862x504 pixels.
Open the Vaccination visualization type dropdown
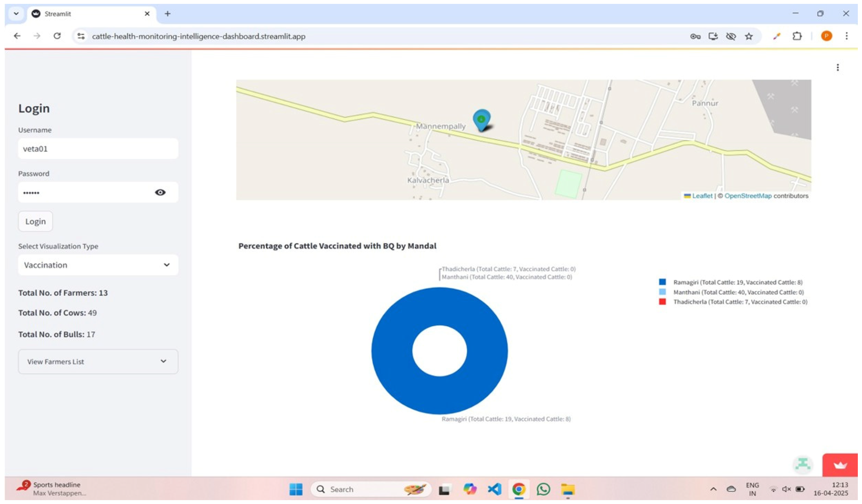(98, 265)
